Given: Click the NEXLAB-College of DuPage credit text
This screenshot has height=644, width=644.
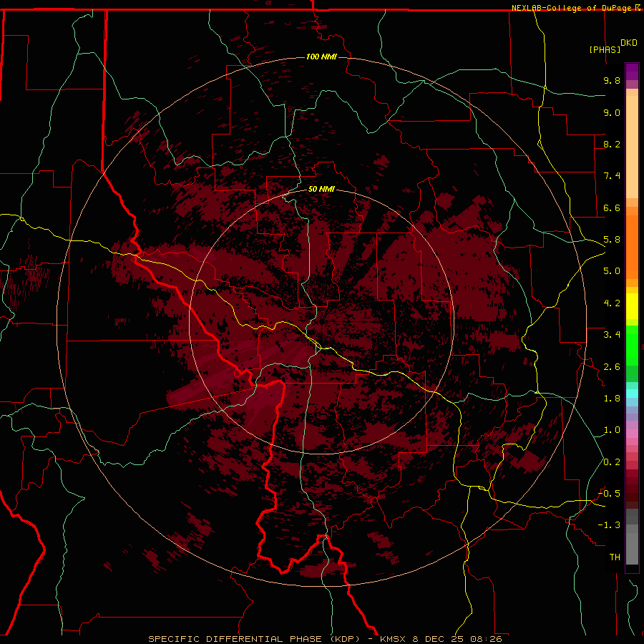Looking at the screenshot, I should (572, 8).
